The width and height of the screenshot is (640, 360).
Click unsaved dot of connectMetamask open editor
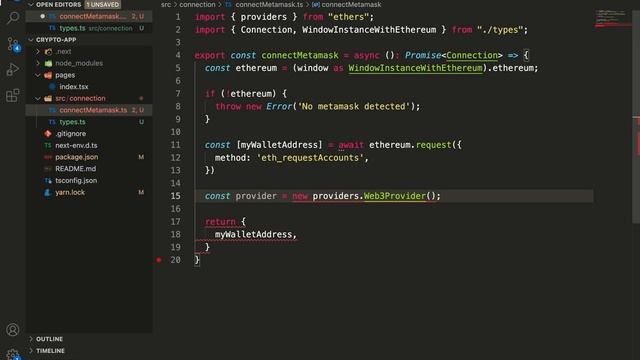[x=42, y=16]
